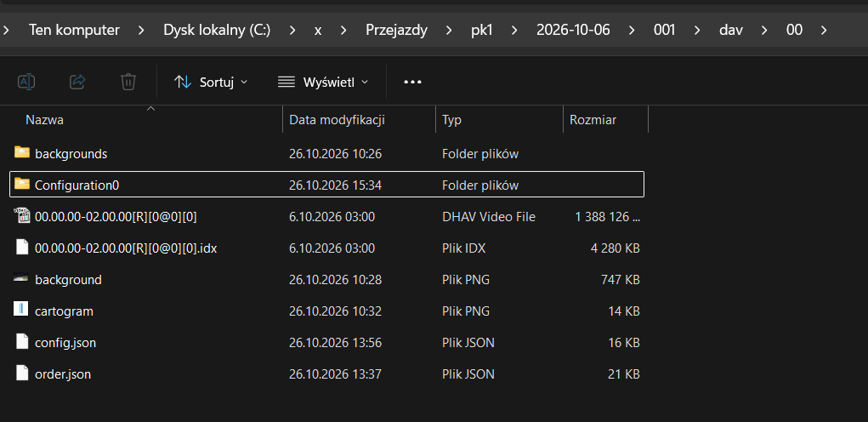The image size is (868, 422).
Task: Select the background file name
Action: [68, 280]
